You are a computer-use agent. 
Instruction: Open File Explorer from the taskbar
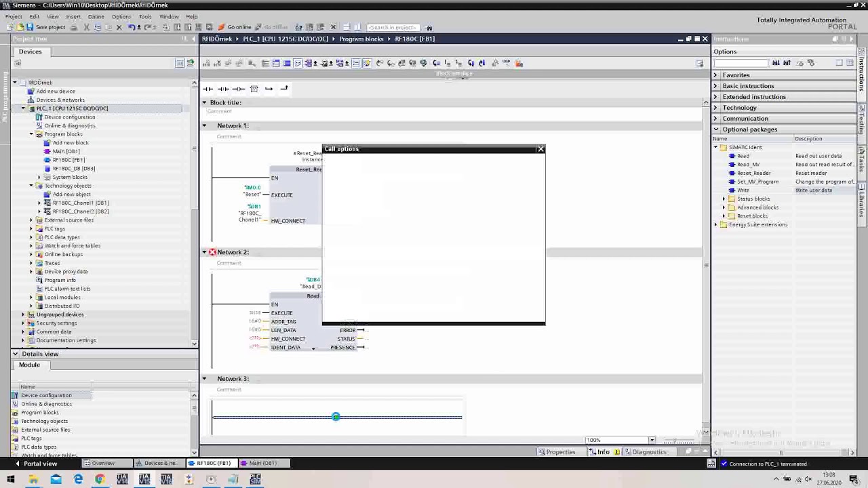[x=33, y=479]
